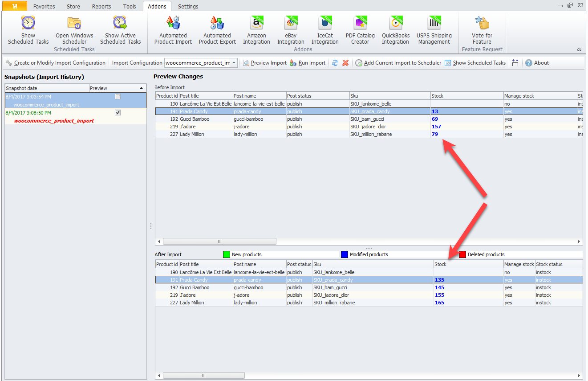The width and height of the screenshot is (588, 381).
Task: Click the green New products swatch
Action: click(x=226, y=254)
